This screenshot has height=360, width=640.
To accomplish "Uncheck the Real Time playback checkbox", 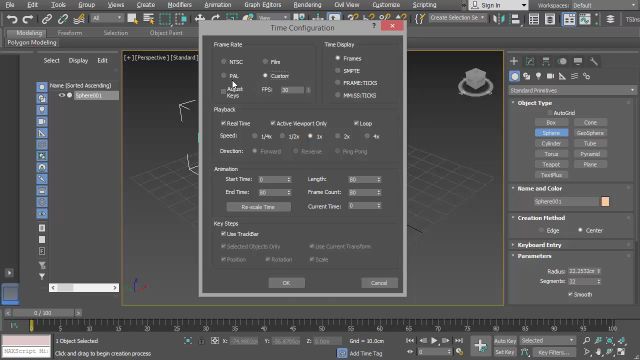I will click(x=223, y=123).
